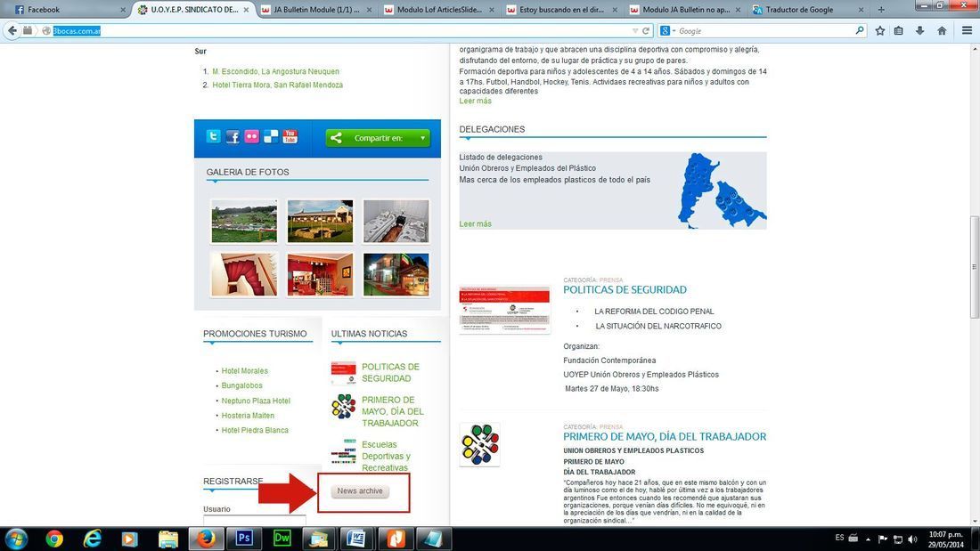Open the red lounge gallery photo

[320, 274]
